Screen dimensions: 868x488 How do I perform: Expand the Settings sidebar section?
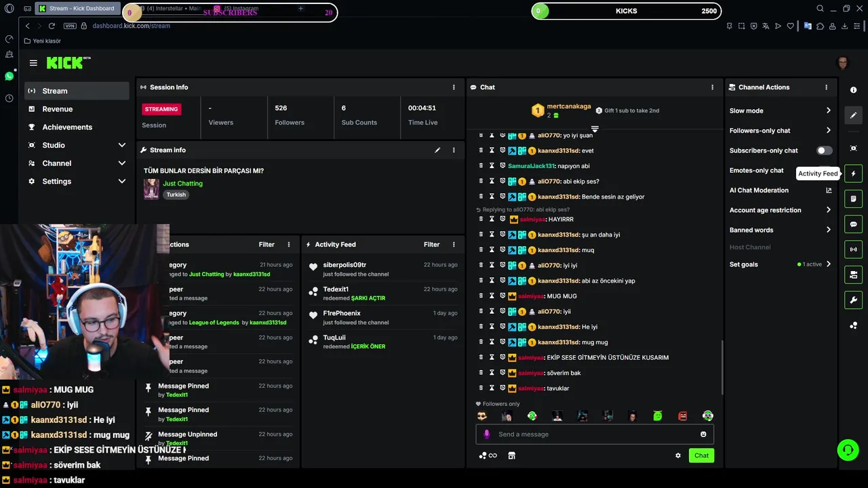pos(77,182)
